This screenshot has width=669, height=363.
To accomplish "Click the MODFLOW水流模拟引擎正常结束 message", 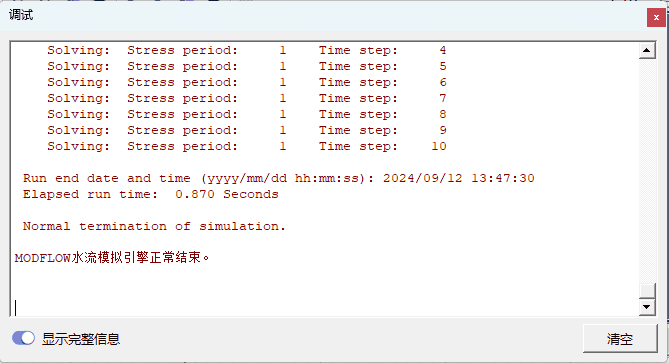I will (112, 258).
